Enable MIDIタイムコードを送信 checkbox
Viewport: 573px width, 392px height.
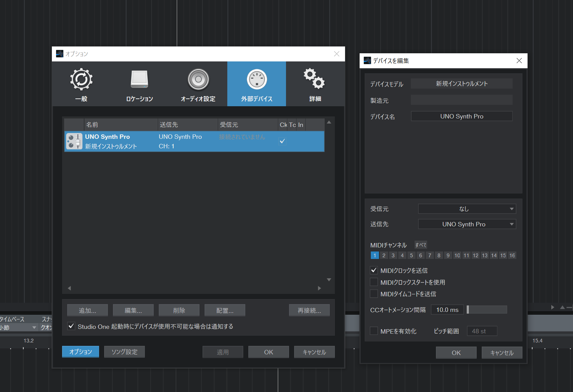(374, 294)
